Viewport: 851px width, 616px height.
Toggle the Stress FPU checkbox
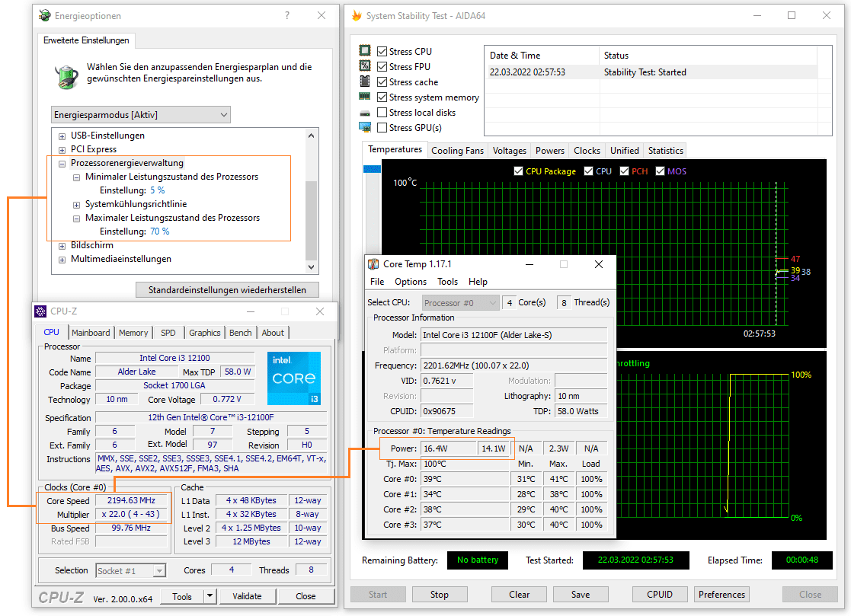click(382, 67)
